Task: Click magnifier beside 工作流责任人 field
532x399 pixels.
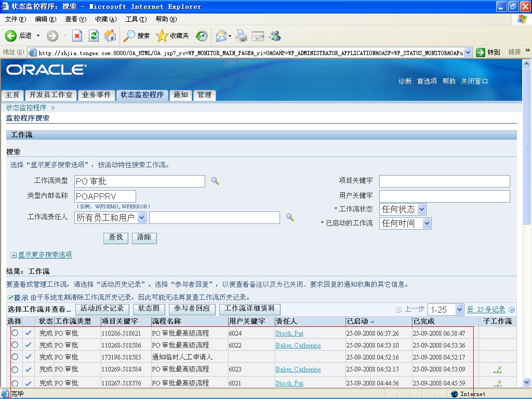Action: pyautogui.click(x=290, y=217)
